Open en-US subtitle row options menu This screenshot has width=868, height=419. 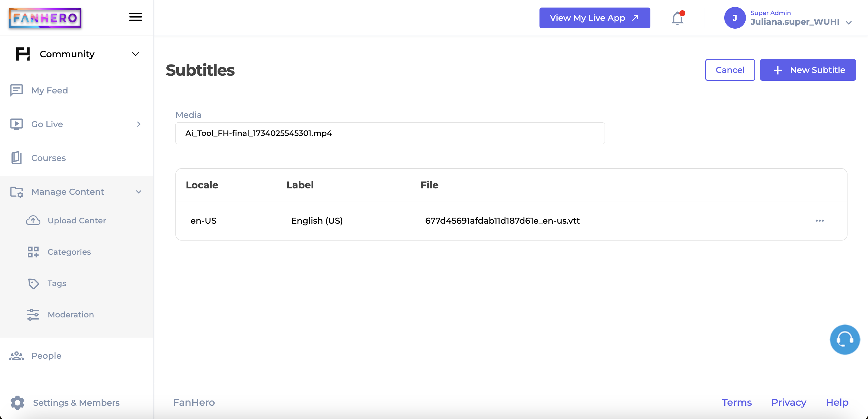(819, 220)
